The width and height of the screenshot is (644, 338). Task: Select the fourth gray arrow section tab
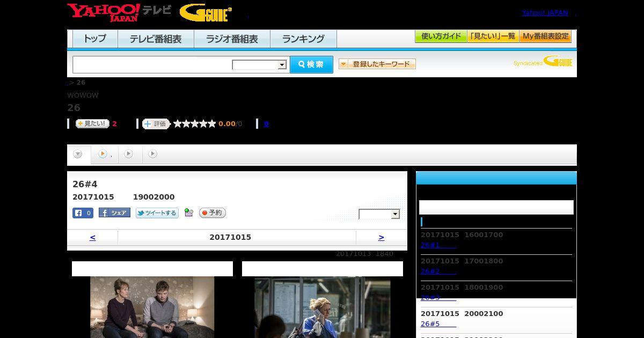click(153, 154)
